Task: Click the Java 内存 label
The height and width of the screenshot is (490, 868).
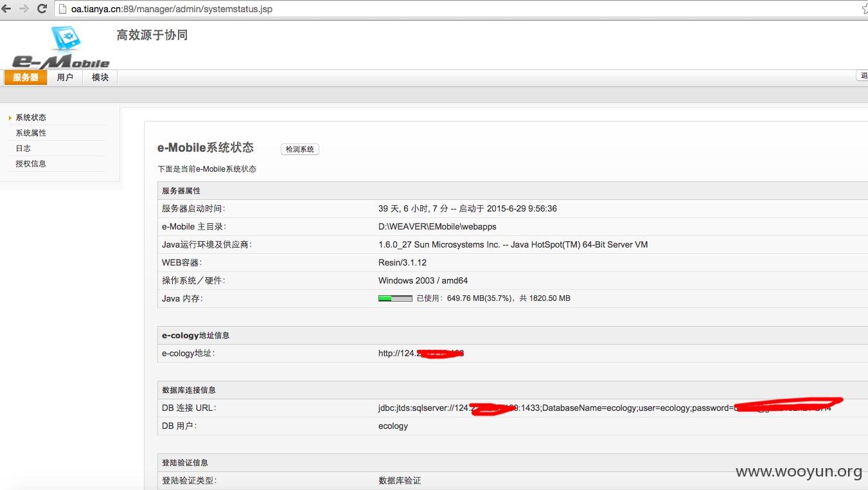Action: pyautogui.click(x=182, y=299)
